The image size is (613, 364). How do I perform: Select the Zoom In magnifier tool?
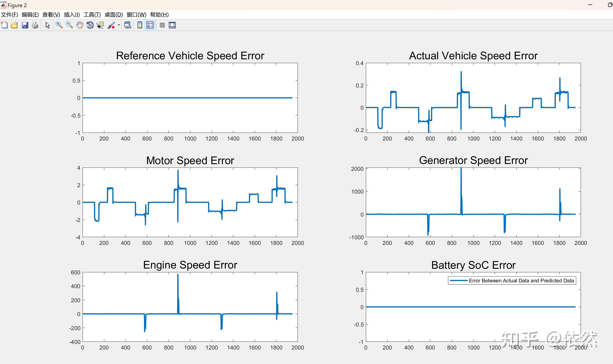59,25
